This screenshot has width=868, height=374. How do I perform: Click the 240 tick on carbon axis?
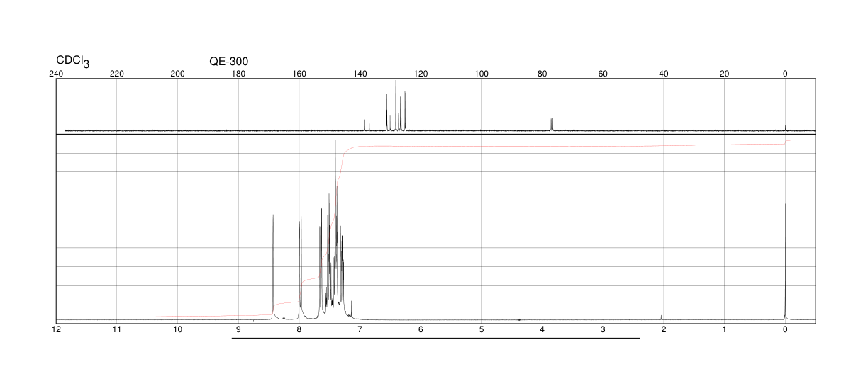point(56,74)
